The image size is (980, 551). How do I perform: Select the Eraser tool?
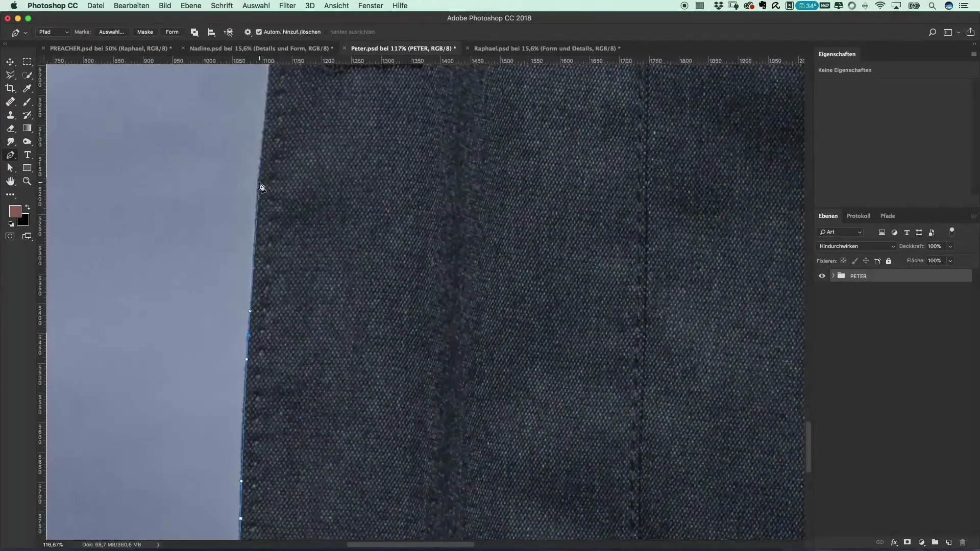tap(10, 128)
